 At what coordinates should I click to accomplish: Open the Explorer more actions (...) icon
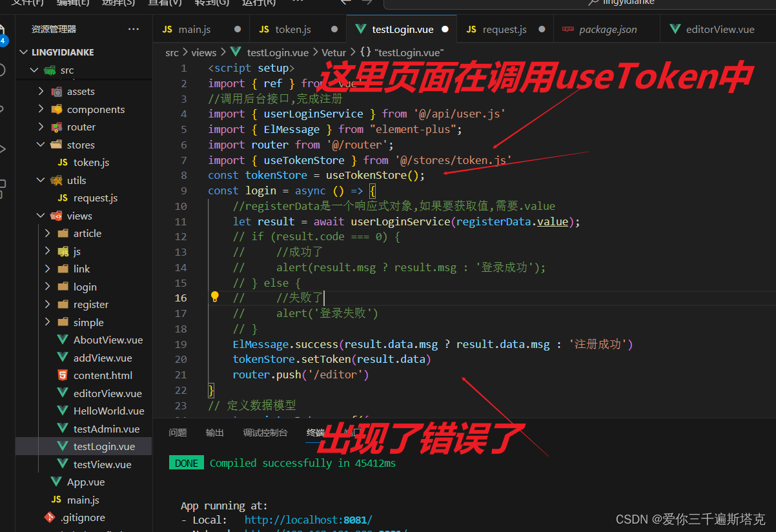coord(134,28)
